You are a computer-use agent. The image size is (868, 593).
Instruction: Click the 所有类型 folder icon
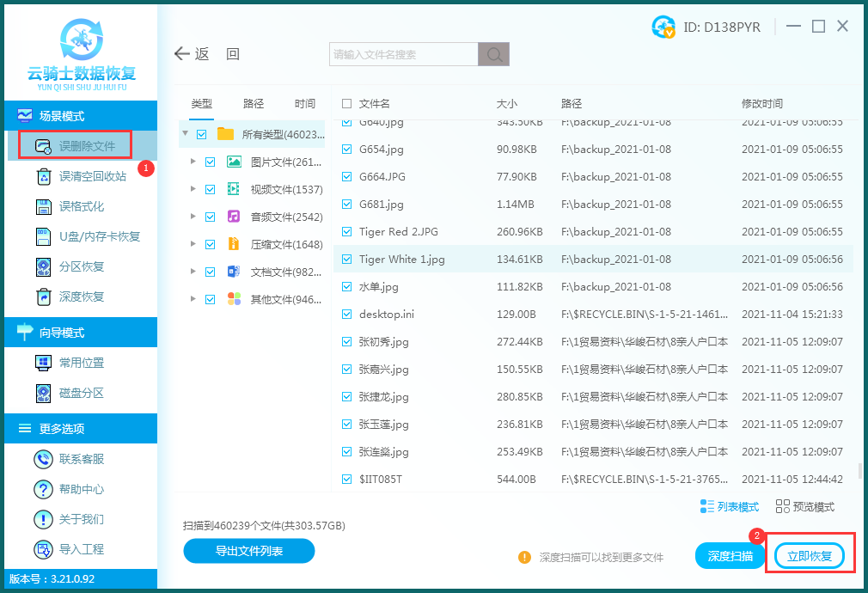point(225,134)
